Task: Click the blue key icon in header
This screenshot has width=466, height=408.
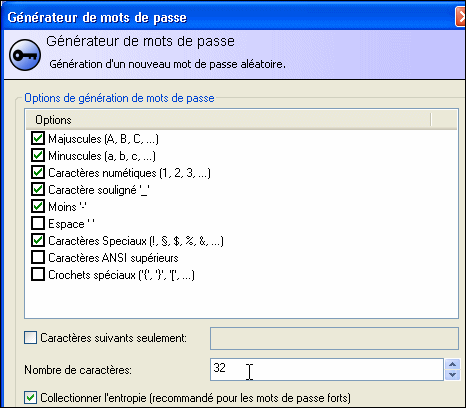Action: pyautogui.click(x=25, y=55)
